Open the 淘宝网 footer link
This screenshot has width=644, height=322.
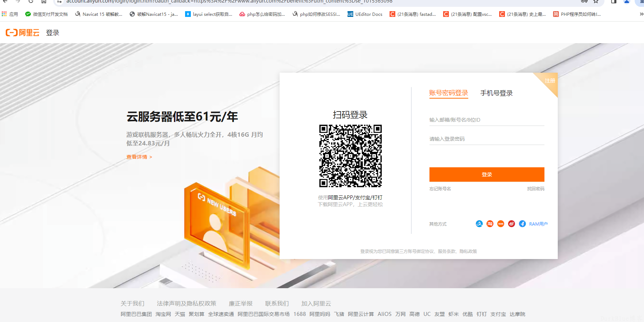[x=163, y=314]
